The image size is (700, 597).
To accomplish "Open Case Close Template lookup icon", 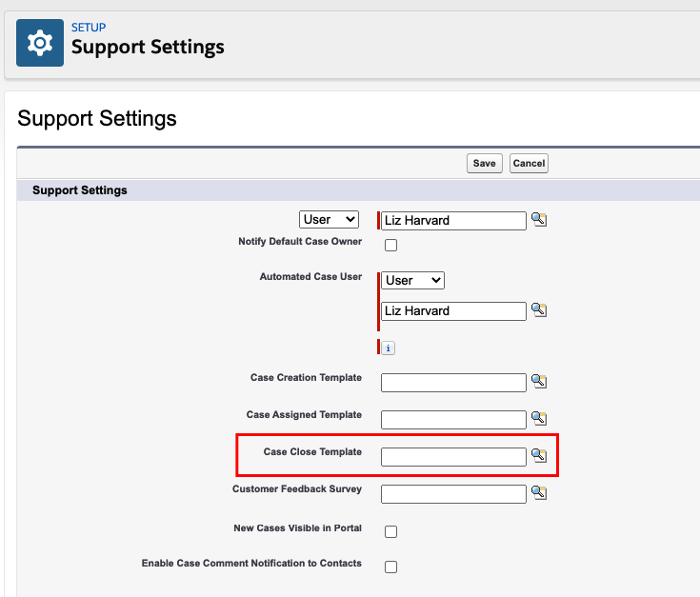I will pyautogui.click(x=539, y=455).
